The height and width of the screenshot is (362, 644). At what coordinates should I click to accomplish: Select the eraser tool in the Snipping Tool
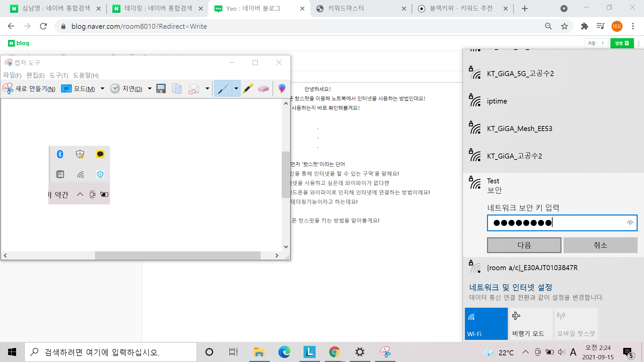263,89
